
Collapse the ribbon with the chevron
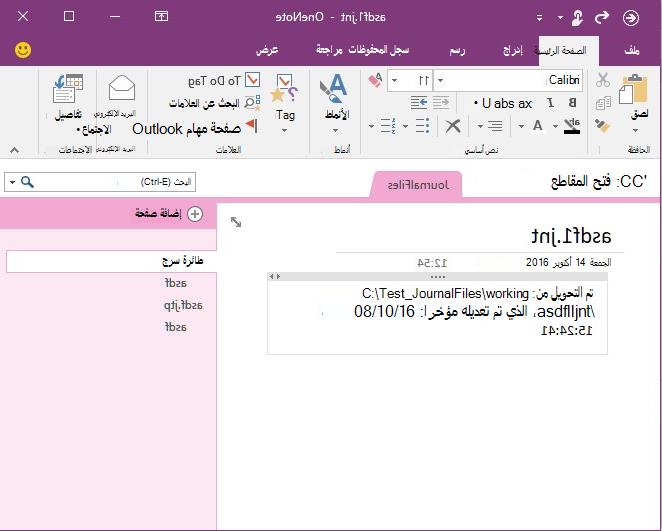[14, 149]
